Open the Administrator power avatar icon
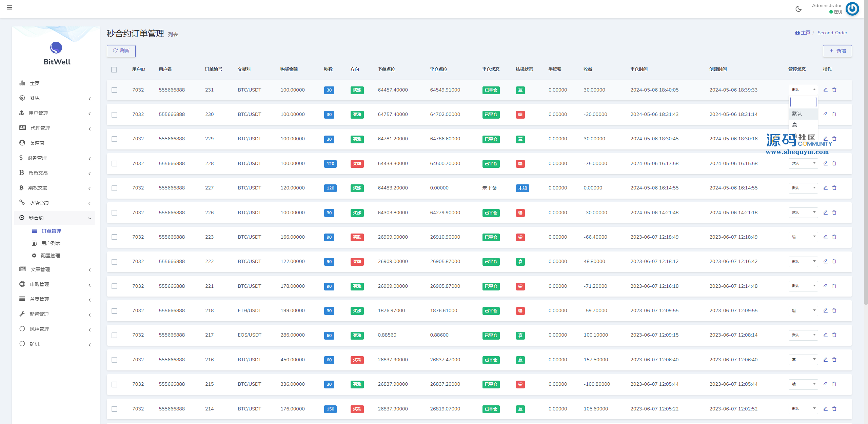Image resolution: width=868 pixels, height=424 pixels. click(x=852, y=9)
